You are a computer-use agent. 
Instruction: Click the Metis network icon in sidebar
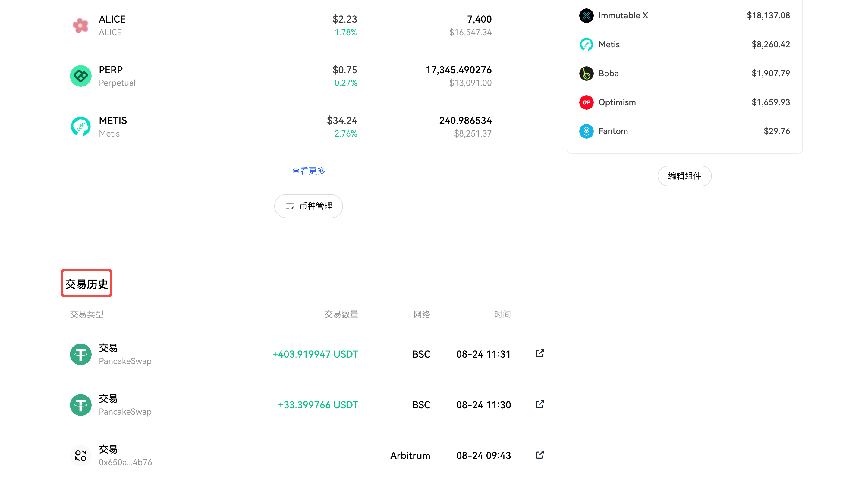coord(586,44)
